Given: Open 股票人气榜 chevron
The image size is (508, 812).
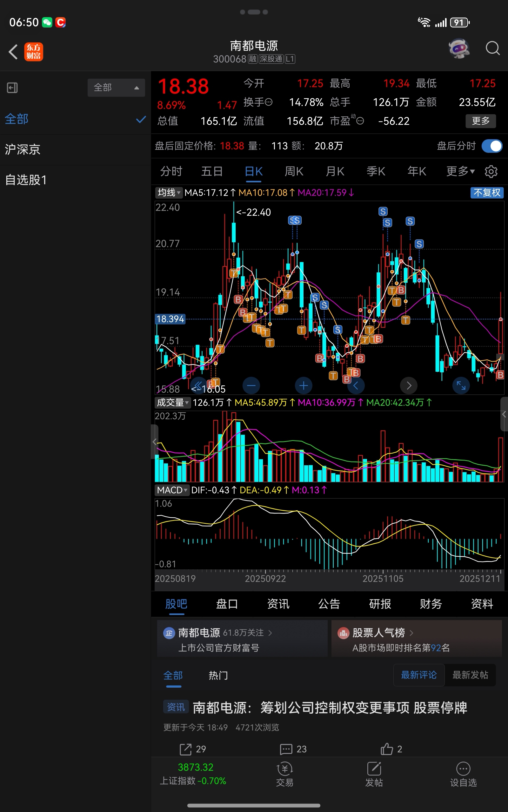Looking at the screenshot, I should (411, 633).
